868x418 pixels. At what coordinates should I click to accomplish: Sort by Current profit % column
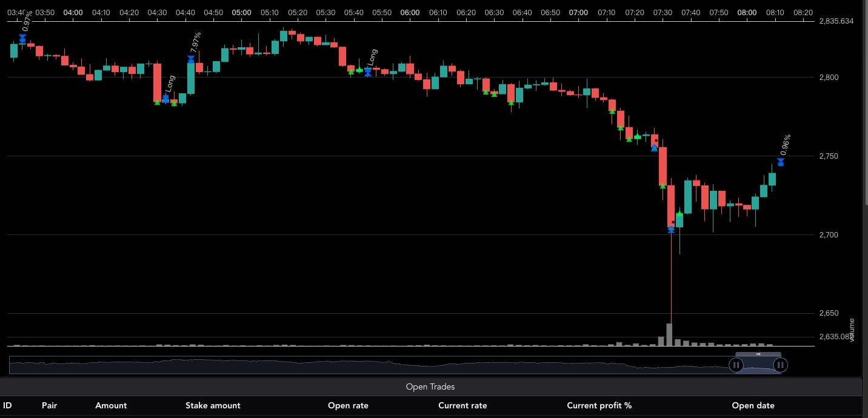[599, 405]
